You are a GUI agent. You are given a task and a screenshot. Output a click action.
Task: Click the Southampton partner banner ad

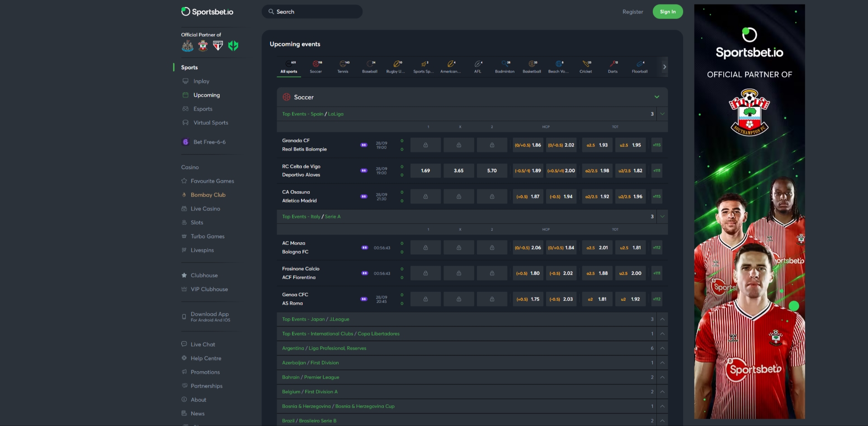point(750,211)
